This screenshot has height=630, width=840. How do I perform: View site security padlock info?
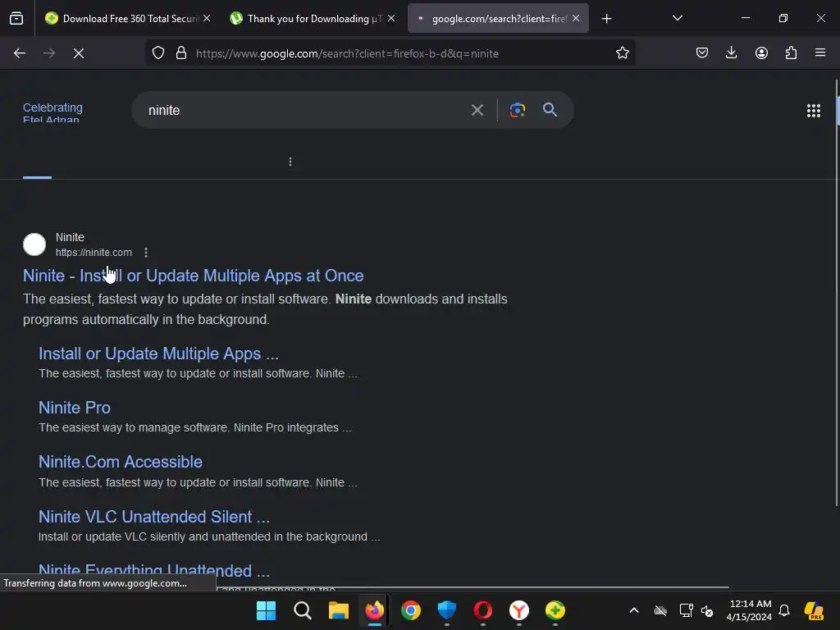pyautogui.click(x=181, y=53)
